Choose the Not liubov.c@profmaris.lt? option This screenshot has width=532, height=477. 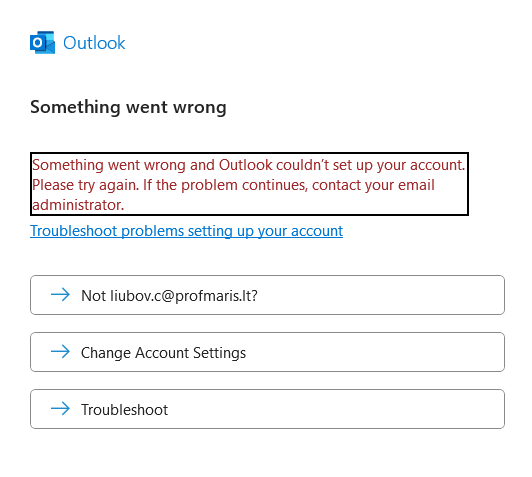click(267, 295)
